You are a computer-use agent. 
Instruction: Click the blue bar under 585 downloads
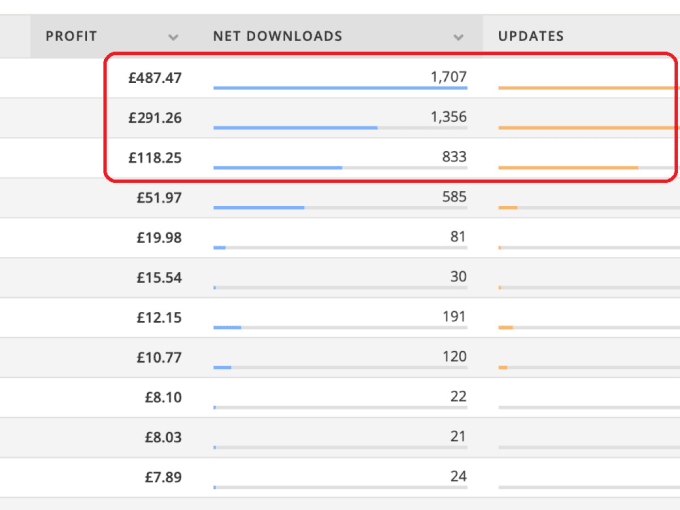tap(259, 208)
